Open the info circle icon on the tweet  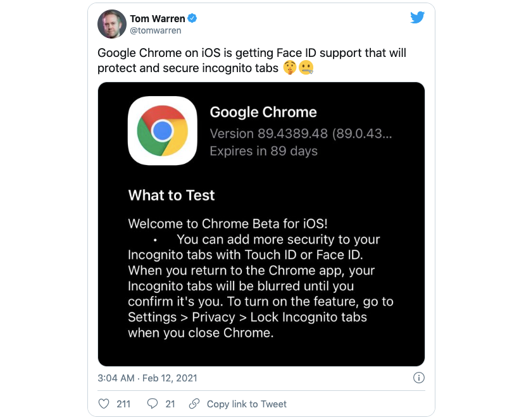pyautogui.click(x=418, y=378)
